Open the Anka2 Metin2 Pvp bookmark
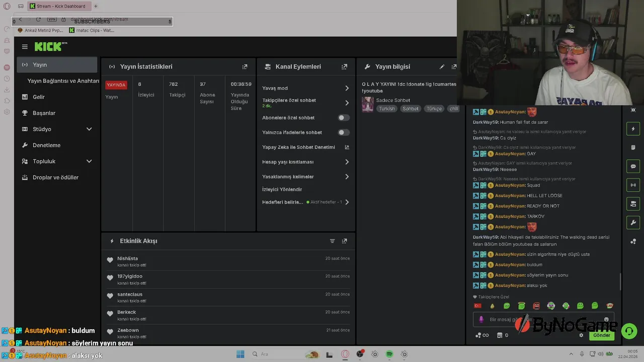Screen dimensions: 644x362 (40, 30)
